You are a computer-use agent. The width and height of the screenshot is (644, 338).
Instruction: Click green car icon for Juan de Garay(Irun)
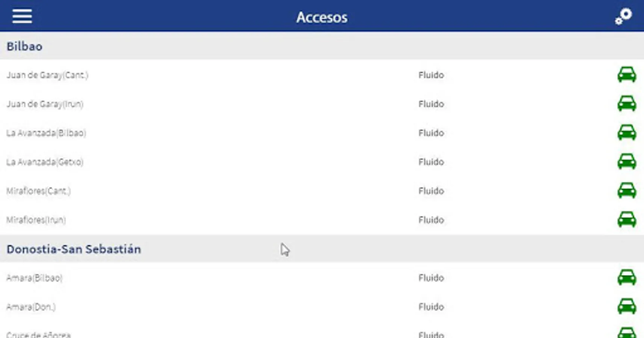pyautogui.click(x=626, y=104)
